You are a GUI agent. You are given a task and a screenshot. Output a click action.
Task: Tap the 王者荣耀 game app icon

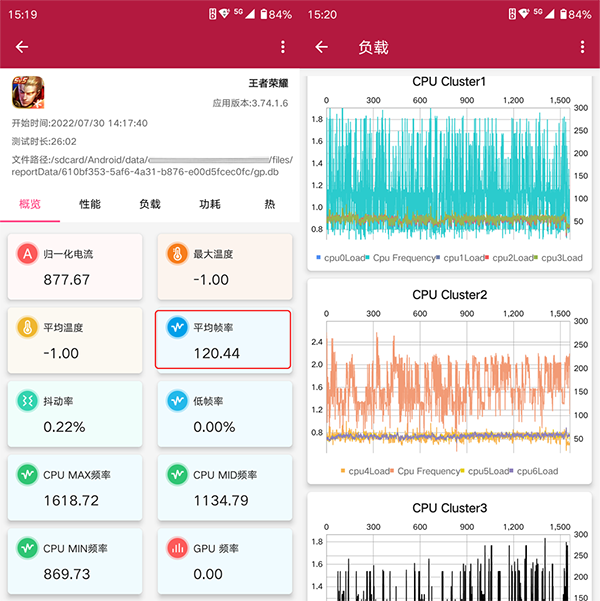pos(27,93)
